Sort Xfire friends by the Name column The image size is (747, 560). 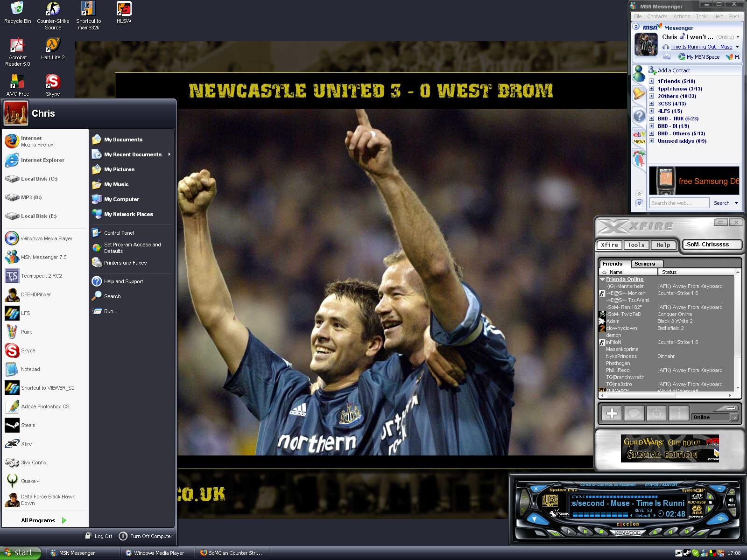point(628,272)
